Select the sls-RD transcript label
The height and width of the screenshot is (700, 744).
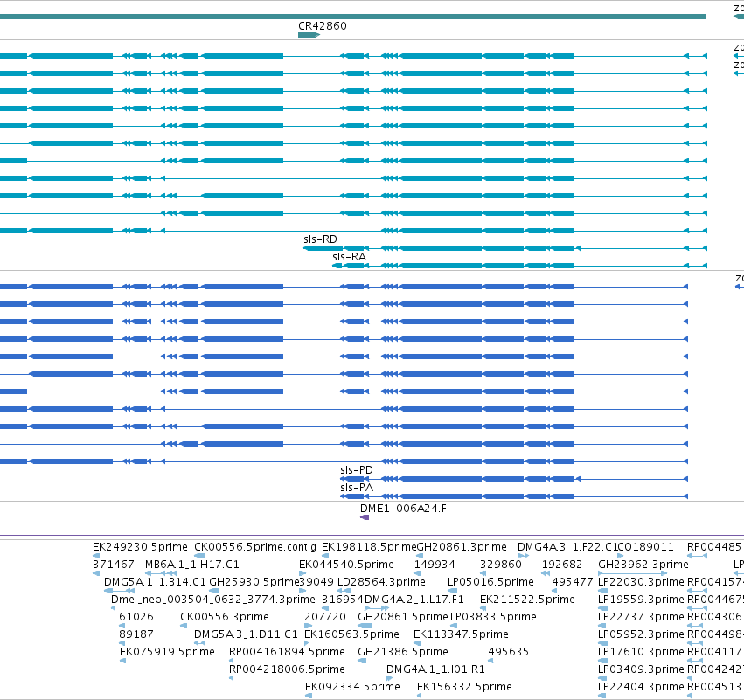320,239
